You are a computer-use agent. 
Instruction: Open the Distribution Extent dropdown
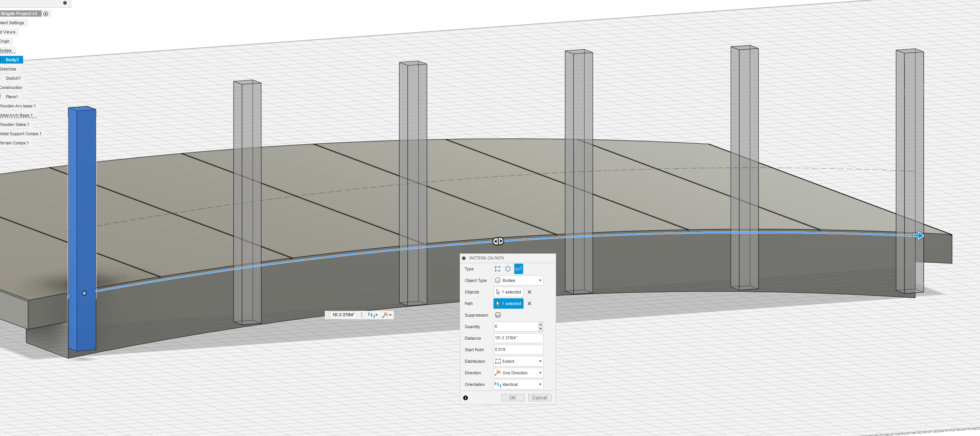click(x=518, y=361)
